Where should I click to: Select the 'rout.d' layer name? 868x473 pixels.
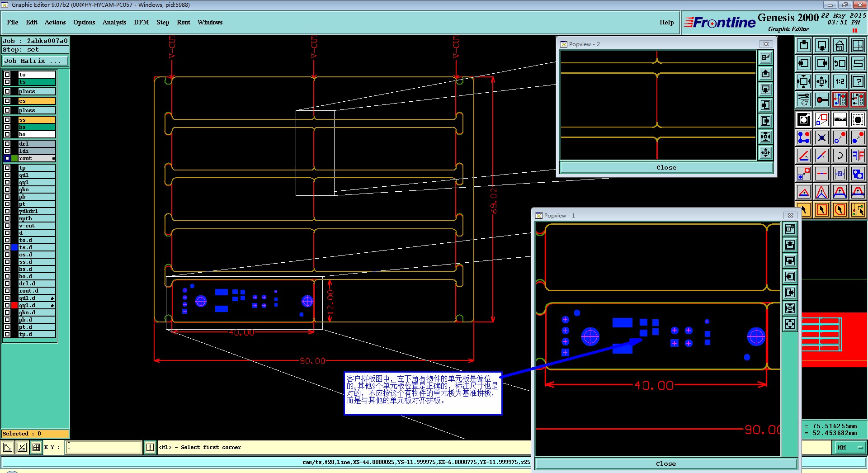point(37,291)
